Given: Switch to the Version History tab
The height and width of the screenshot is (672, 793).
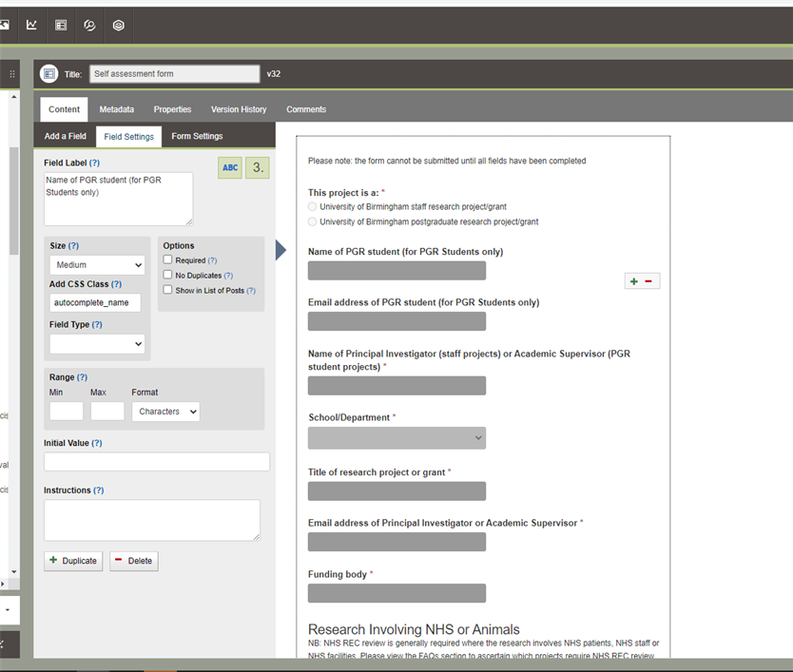Looking at the screenshot, I should (x=239, y=109).
